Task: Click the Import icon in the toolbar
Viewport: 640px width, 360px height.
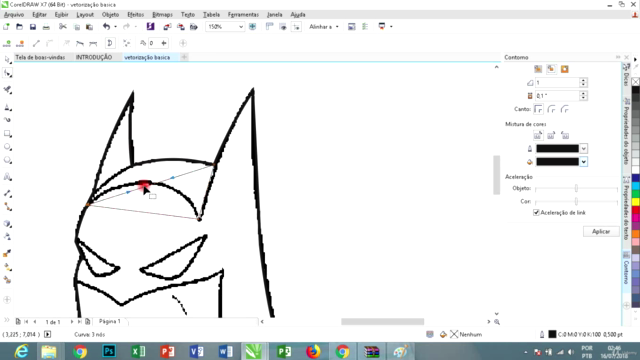Action: coord(167,27)
